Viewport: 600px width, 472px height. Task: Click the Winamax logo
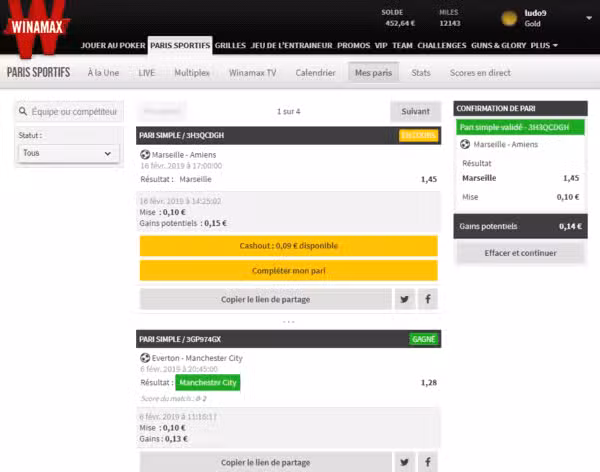pos(37,28)
